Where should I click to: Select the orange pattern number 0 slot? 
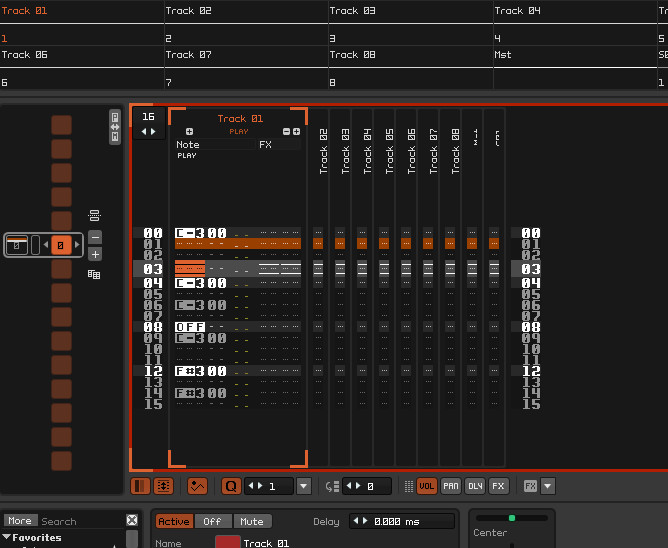pos(61,245)
